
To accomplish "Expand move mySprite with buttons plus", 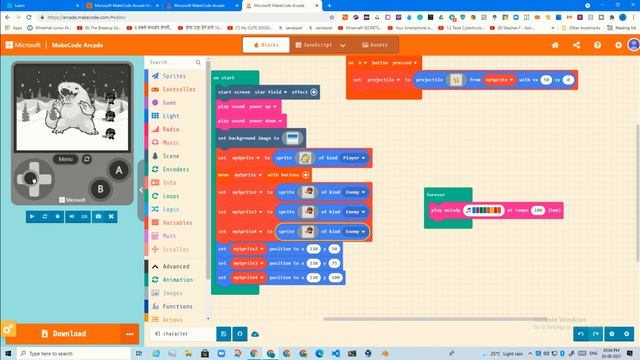I will pyautogui.click(x=306, y=175).
